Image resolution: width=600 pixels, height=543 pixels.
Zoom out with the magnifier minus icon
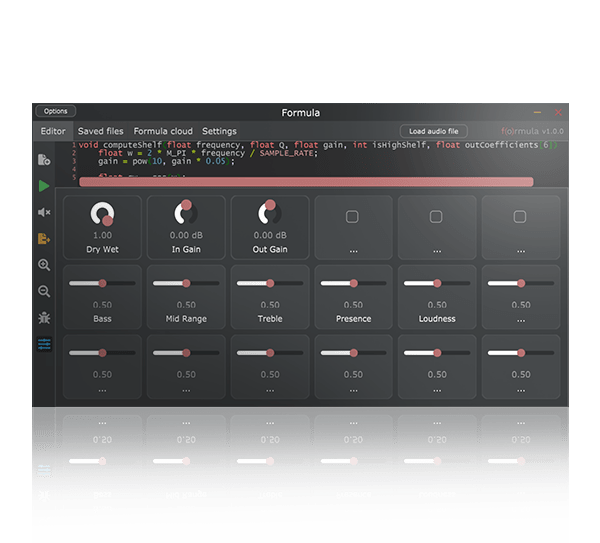tap(44, 291)
